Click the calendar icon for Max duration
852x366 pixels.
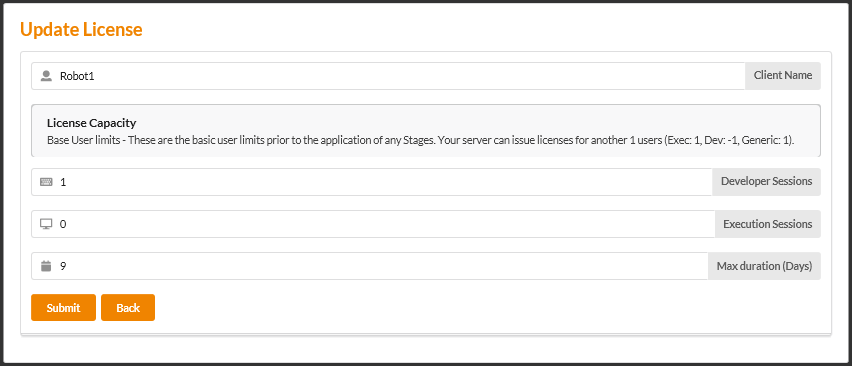click(x=46, y=266)
